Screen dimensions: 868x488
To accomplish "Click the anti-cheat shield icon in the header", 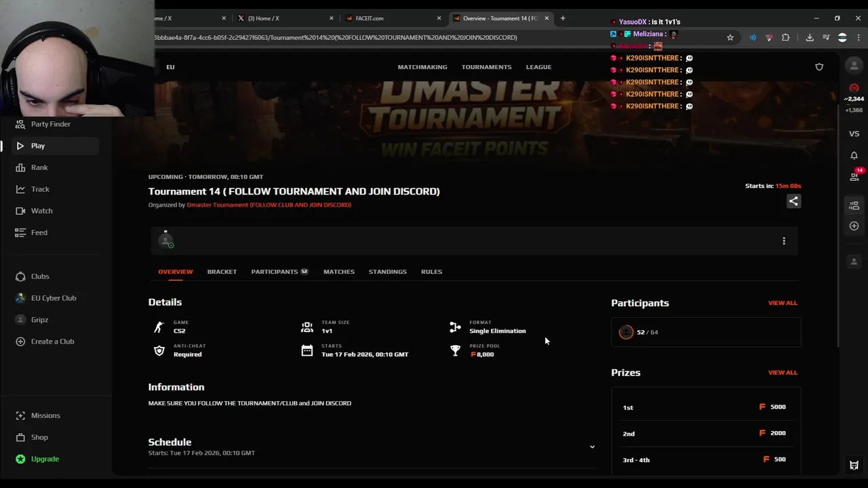I will 819,67.
